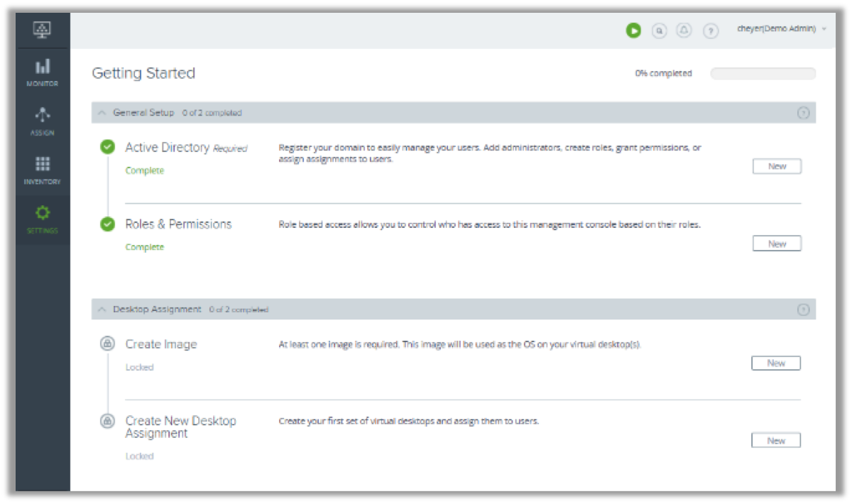Click Complete status under Active Directory
Viewport: 852px width, 504px height.
tap(145, 170)
